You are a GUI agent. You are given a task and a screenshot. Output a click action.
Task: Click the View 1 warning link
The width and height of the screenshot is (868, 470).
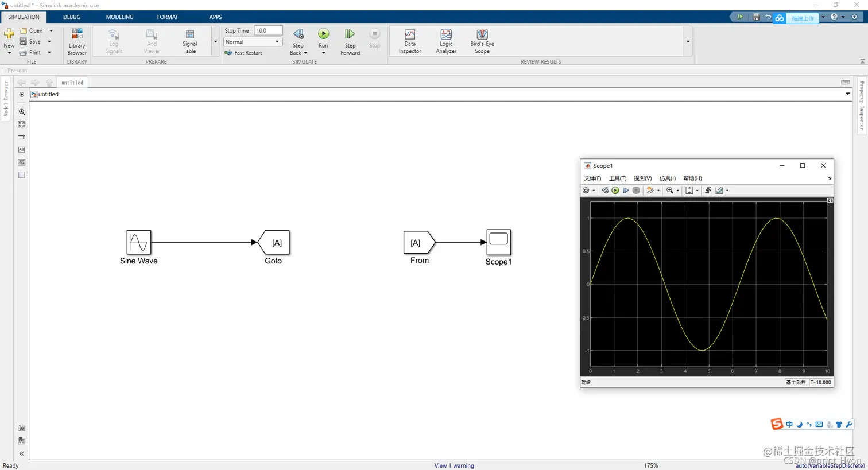pos(454,465)
